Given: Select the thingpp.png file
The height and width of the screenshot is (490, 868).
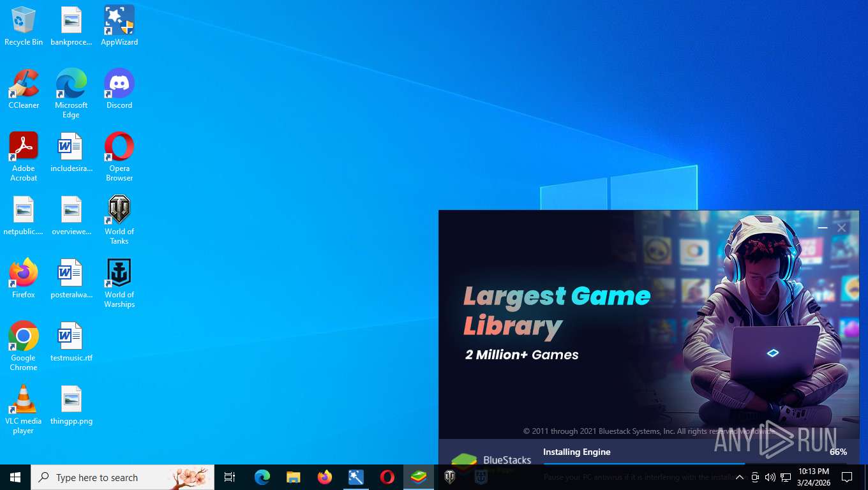Looking at the screenshot, I should 71,405.
